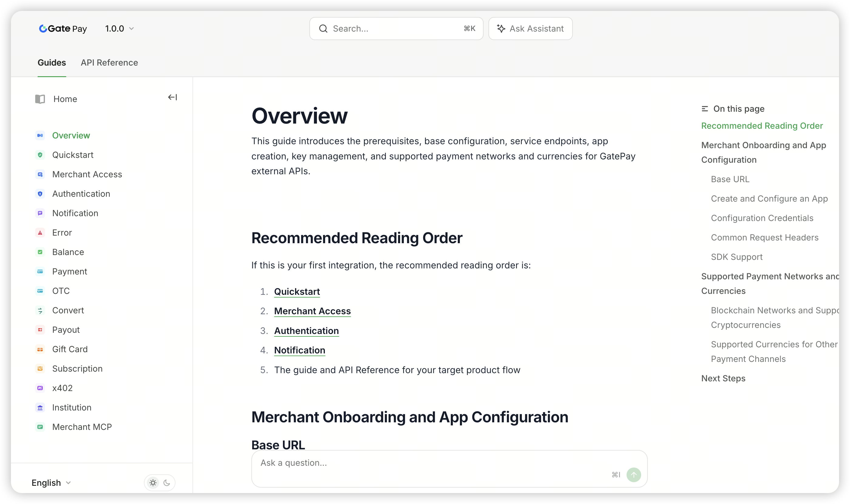Screen dimensions: 850x504
Task: Select Payment in the sidebar
Action: (70, 271)
